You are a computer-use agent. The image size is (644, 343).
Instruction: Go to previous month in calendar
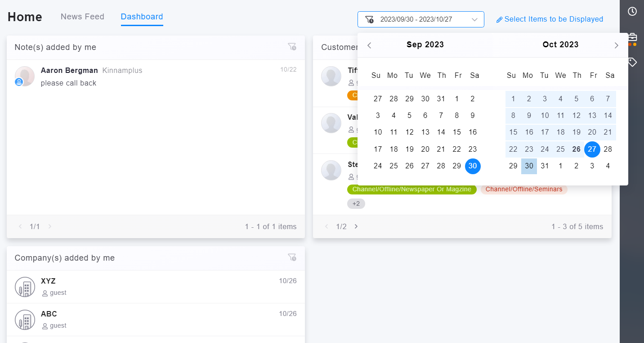pyautogui.click(x=369, y=45)
